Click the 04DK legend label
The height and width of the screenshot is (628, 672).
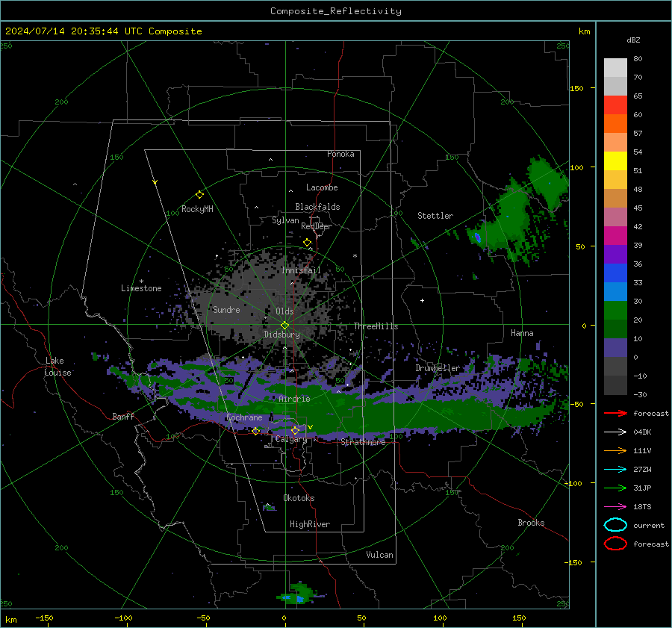point(642,432)
